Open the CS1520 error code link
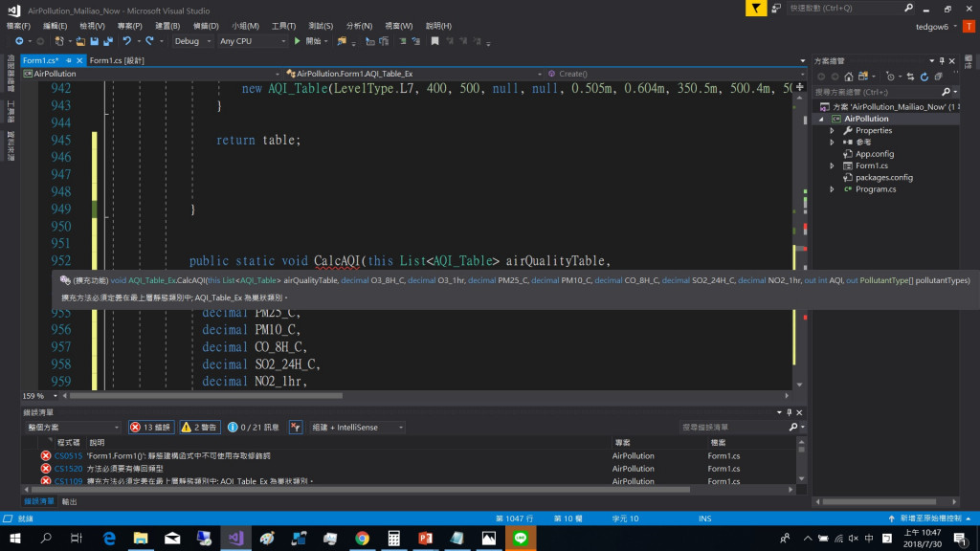 click(68, 469)
